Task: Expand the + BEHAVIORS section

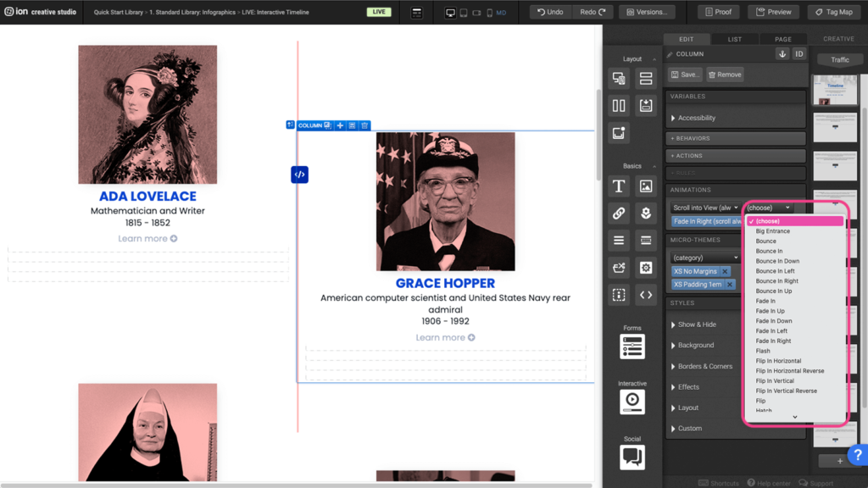Action: coord(736,138)
